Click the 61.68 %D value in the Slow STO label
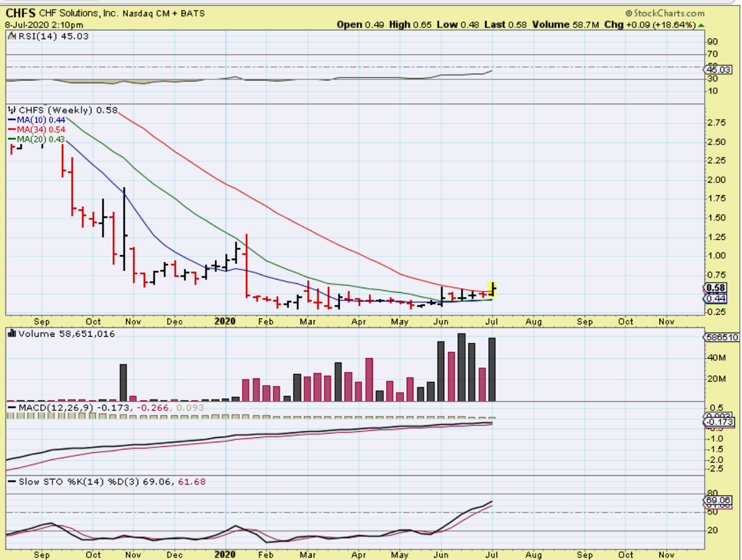 (192, 482)
